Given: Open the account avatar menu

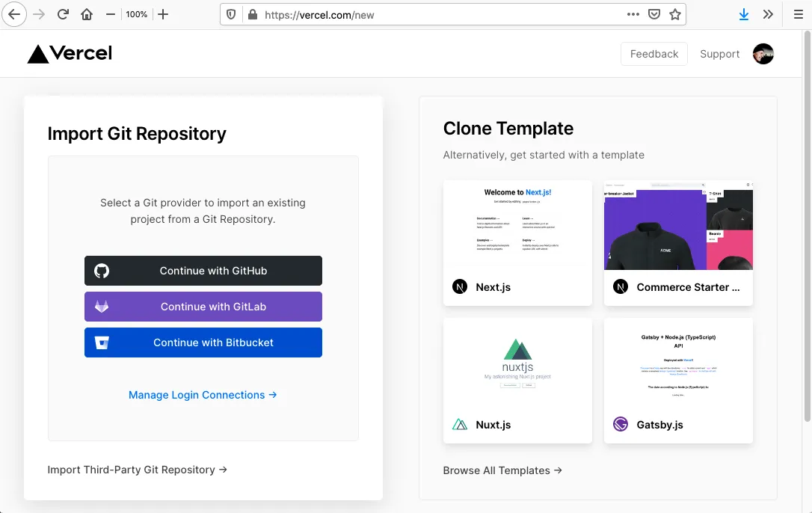Looking at the screenshot, I should [x=763, y=53].
